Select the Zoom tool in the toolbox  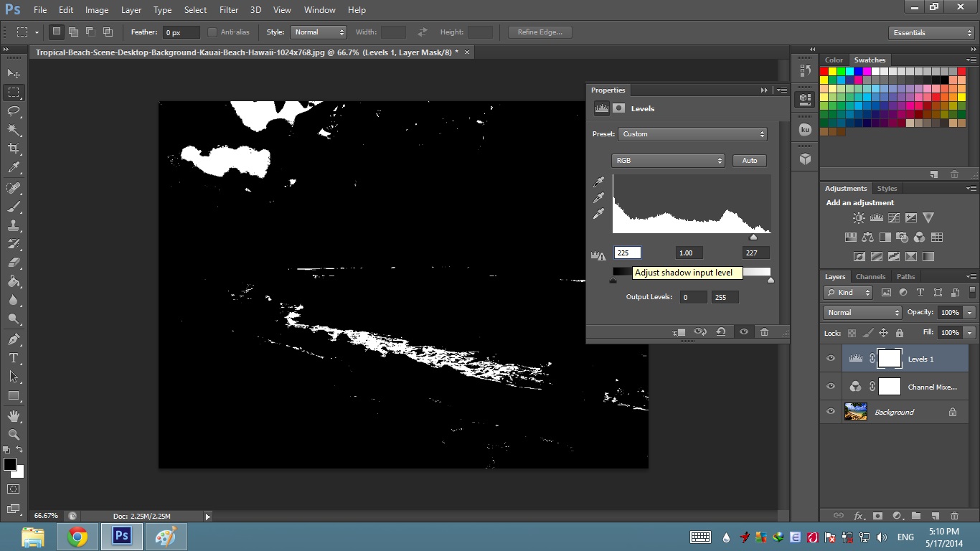click(x=14, y=434)
